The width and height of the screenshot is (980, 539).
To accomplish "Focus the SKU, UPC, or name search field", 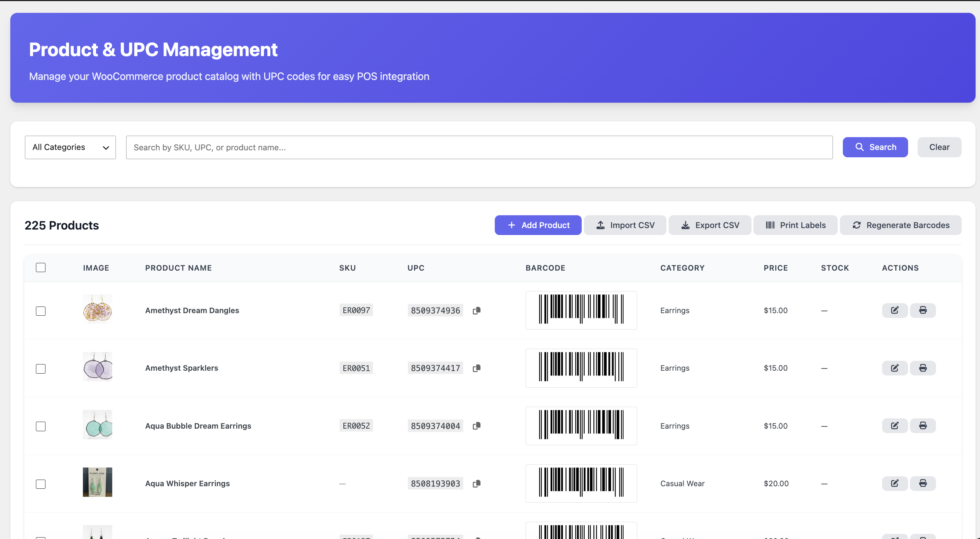I will (479, 147).
